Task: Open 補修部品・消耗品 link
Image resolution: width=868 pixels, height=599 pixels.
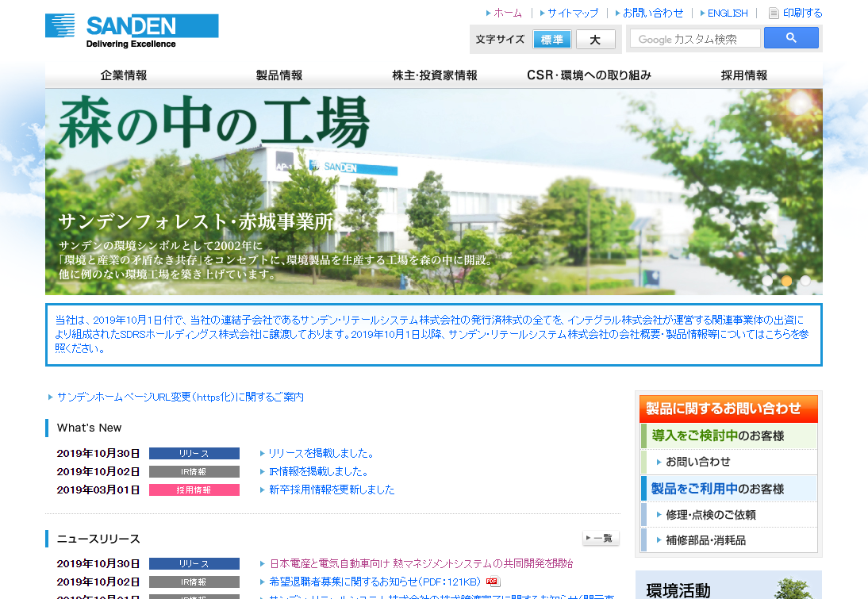Action: [x=706, y=540]
